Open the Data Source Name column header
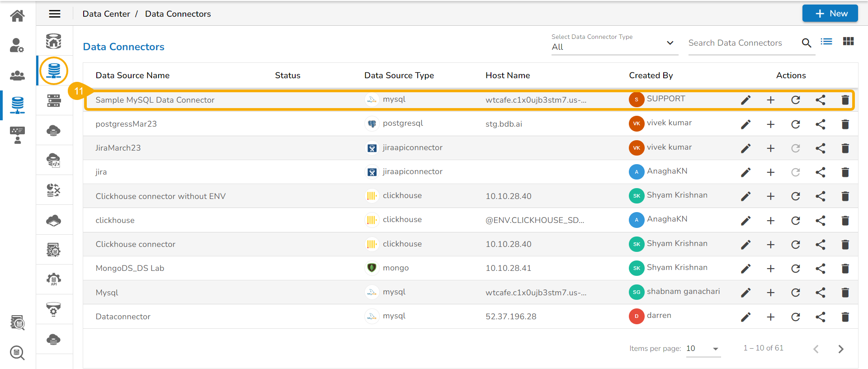Image resolution: width=868 pixels, height=369 pixels. click(x=132, y=76)
